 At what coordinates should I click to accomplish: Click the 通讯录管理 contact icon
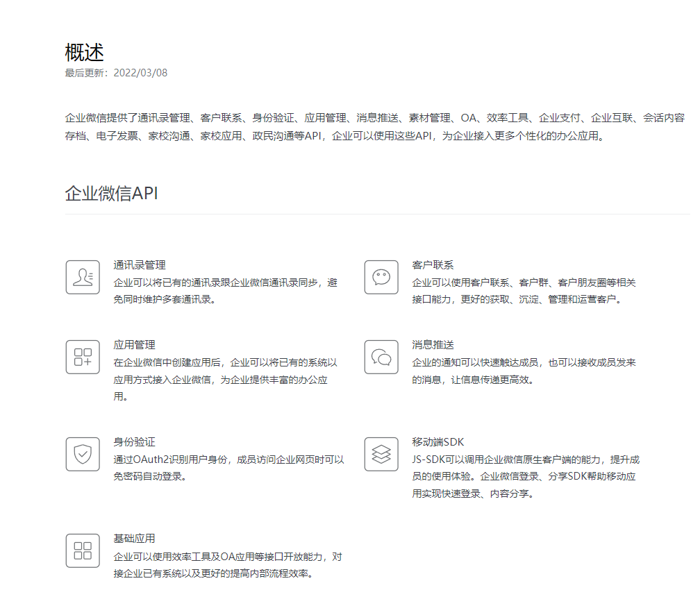(83, 277)
